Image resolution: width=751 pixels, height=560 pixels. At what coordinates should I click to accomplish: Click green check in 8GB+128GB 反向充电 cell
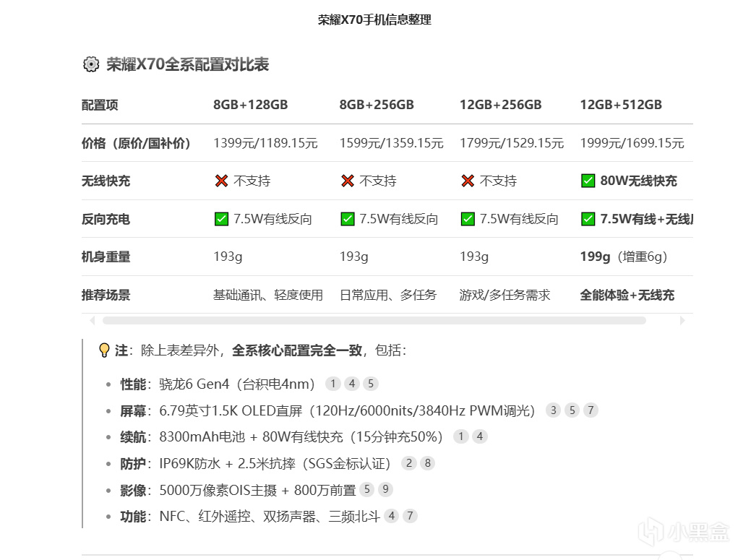point(221,219)
